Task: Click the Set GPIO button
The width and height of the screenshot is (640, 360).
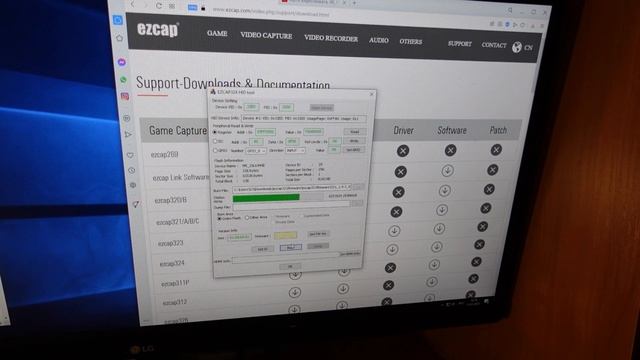Action: click(353, 150)
